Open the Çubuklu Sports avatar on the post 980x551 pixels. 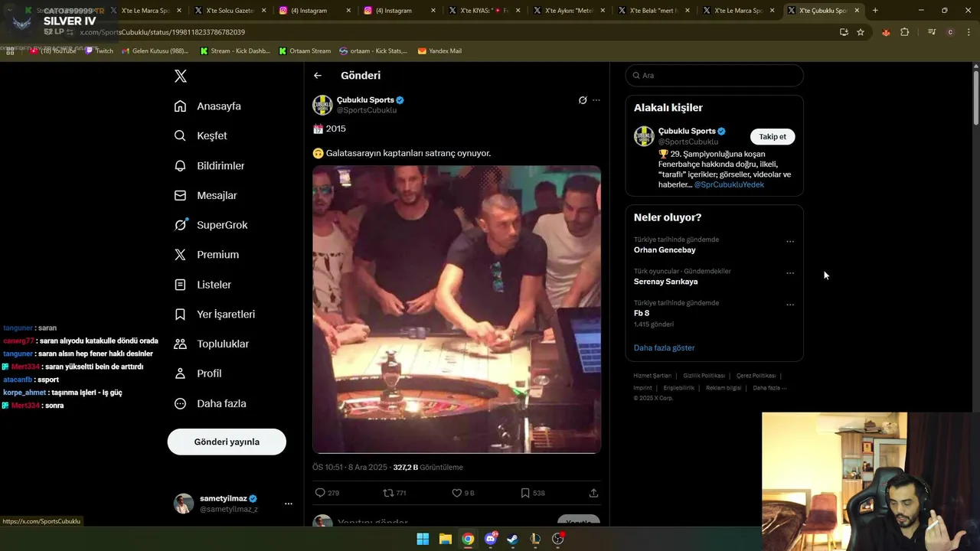(x=322, y=105)
